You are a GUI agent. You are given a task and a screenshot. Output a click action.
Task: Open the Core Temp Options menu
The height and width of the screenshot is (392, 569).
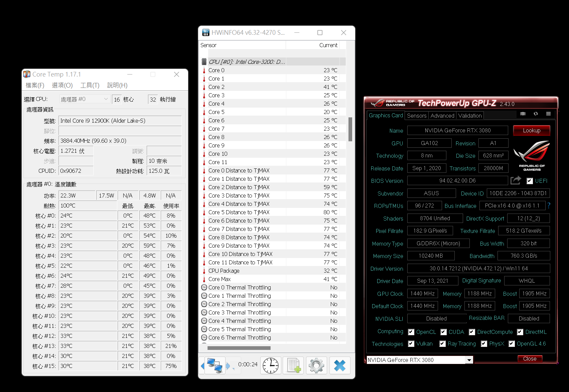(x=62, y=85)
